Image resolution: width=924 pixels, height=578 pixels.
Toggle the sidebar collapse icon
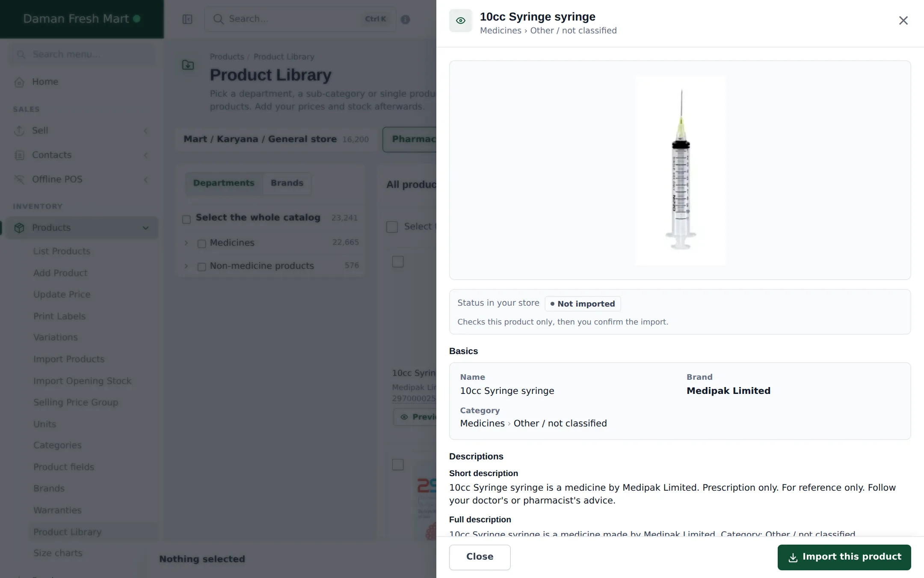pos(187,19)
